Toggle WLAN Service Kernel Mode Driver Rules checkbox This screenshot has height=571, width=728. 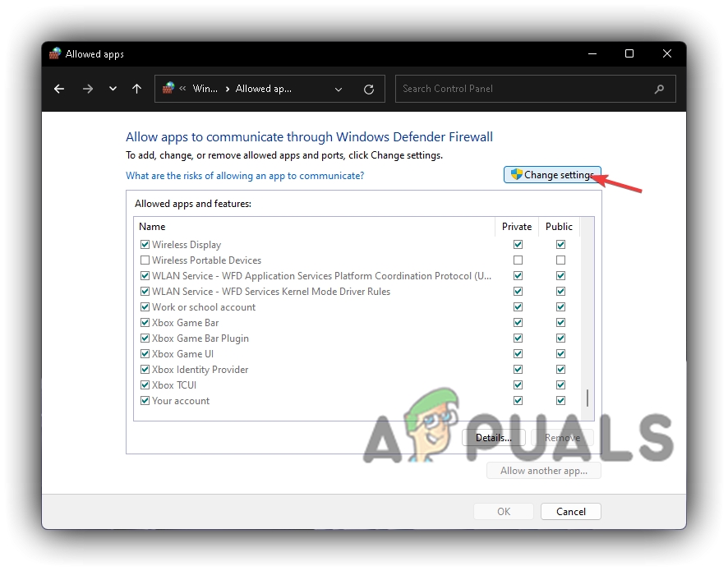pyautogui.click(x=145, y=291)
